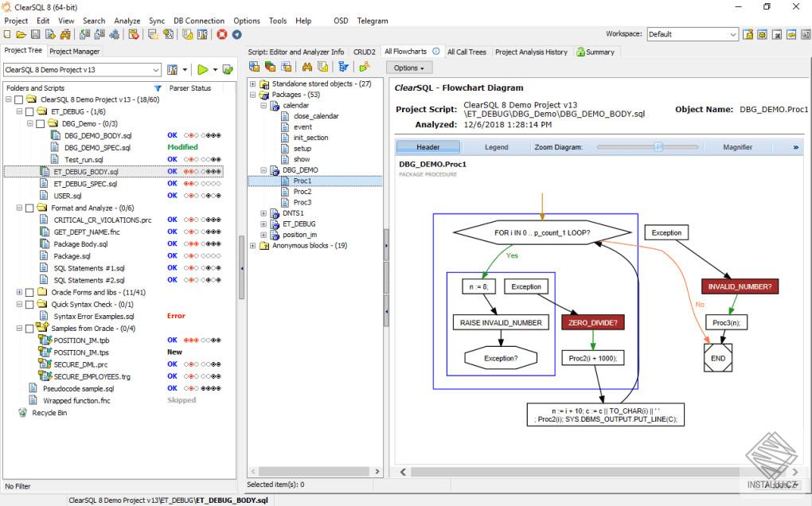This screenshot has height=506, width=812.
Task: Open the dropdown arrow next to green play
Action: (x=215, y=70)
